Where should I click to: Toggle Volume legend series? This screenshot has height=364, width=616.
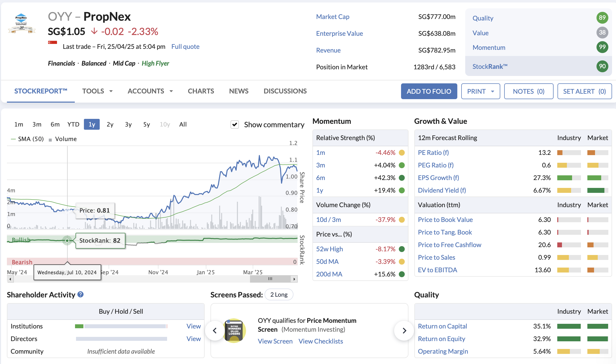[x=63, y=139]
